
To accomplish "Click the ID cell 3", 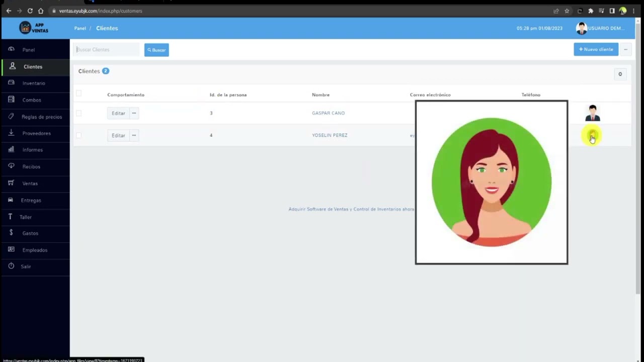I will tap(211, 113).
